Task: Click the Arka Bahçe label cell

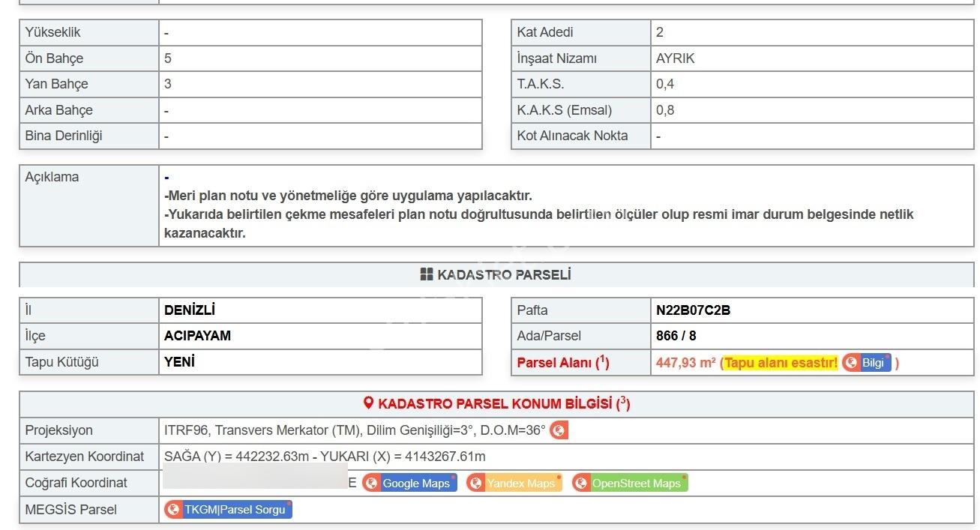Action: click(x=89, y=110)
